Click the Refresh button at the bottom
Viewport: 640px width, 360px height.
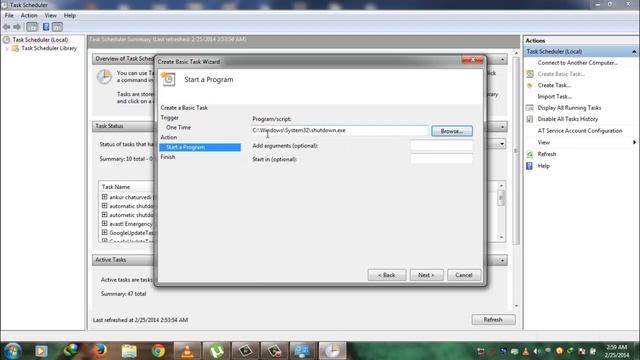click(493, 320)
